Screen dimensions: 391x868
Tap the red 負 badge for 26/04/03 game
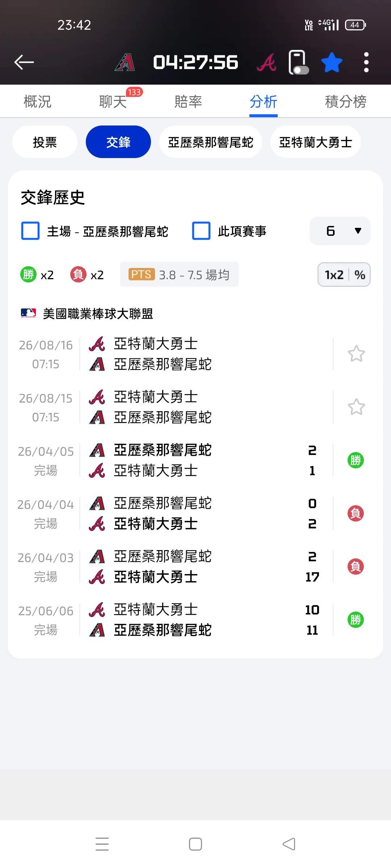(356, 566)
